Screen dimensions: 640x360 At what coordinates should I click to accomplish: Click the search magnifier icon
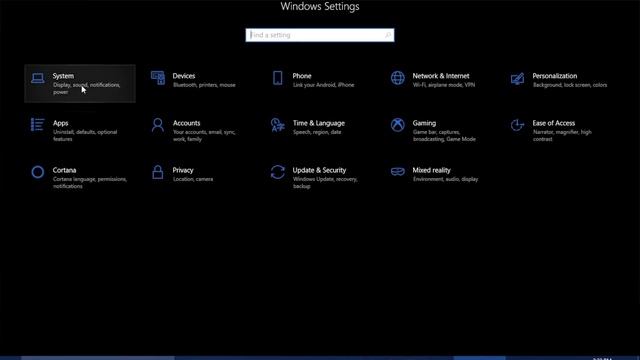tap(388, 36)
